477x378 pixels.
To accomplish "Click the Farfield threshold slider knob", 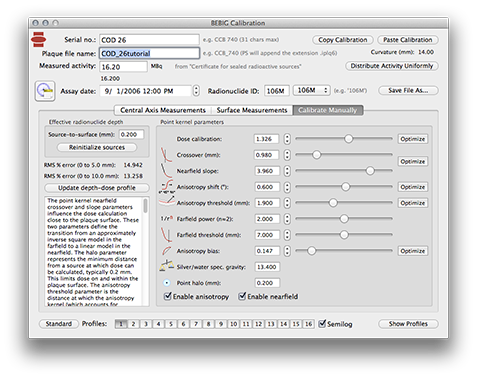I will [x=344, y=234].
